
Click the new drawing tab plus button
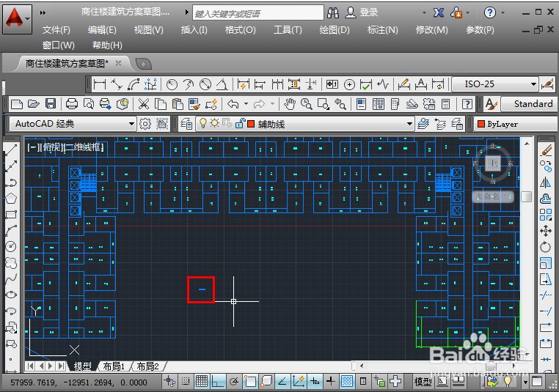coord(144,64)
